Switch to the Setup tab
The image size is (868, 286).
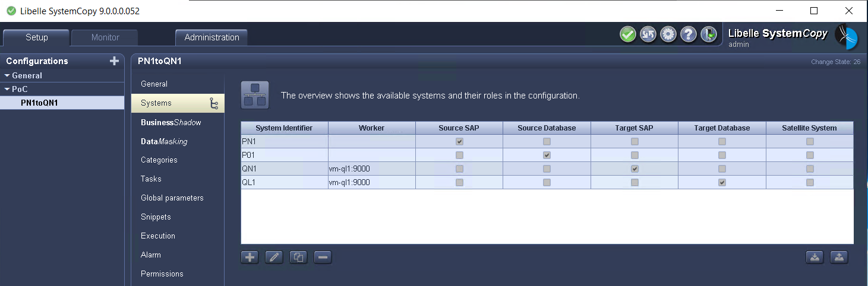pyautogui.click(x=37, y=37)
